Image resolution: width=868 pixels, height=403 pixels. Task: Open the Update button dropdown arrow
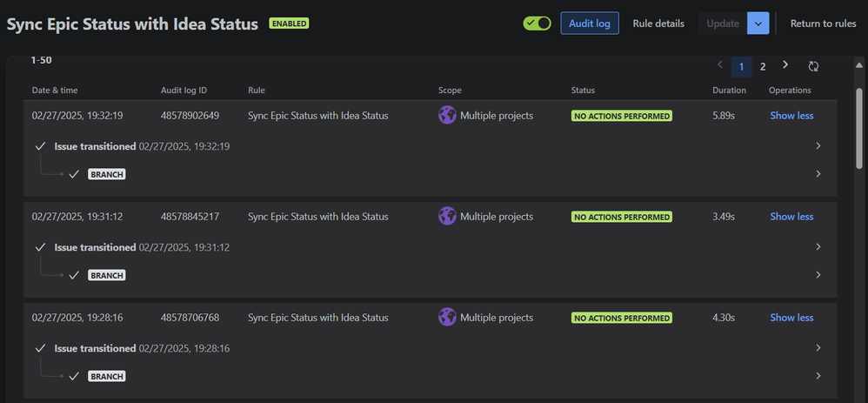pyautogui.click(x=758, y=24)
